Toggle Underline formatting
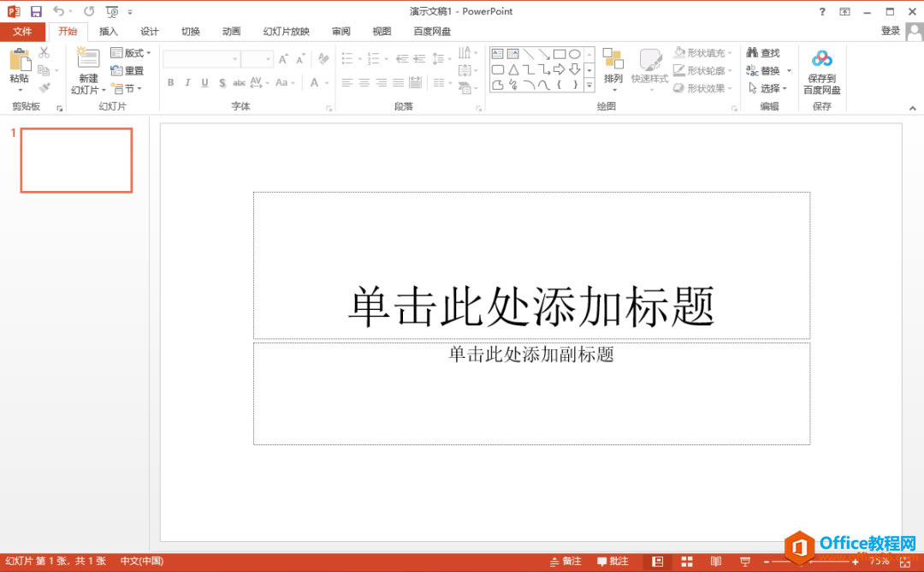This screenshot has width=924, height=572. tap(204, 82)
